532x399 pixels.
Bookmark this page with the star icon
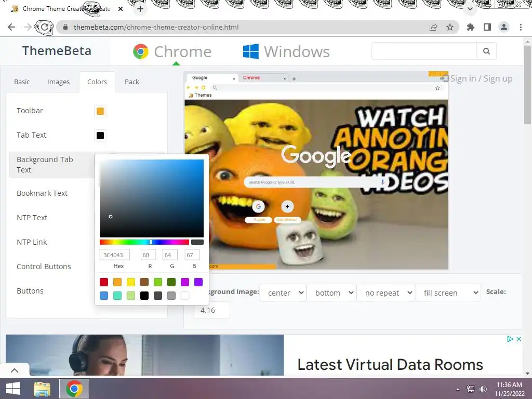pyautogui.click(x=449, y=27)
